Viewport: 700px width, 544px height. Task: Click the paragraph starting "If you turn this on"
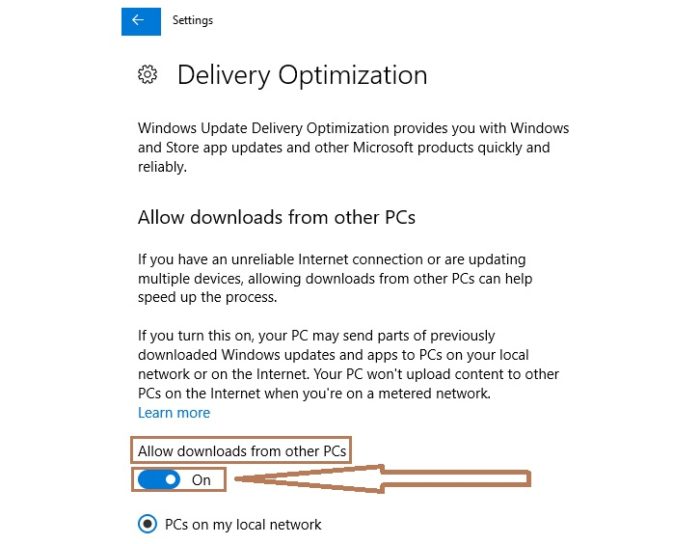click(x=348, y=364)
